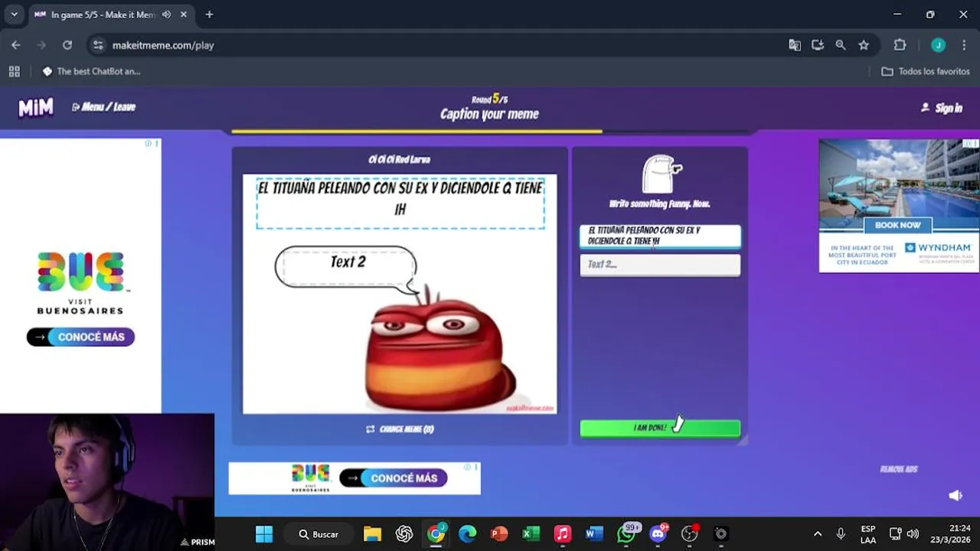The image size is (980, 551).
Task: Open the translate page icon
Action: pos(795,45)
